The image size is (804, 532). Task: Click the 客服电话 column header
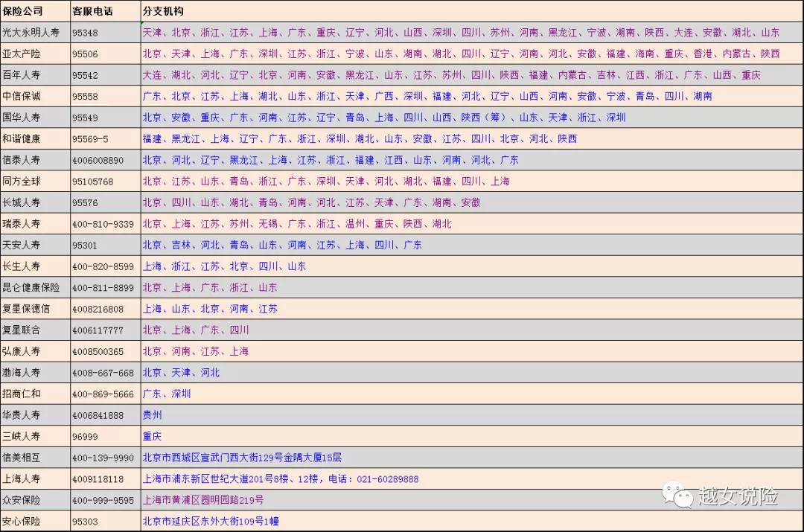pyautogui.click(x=105, y=10)
